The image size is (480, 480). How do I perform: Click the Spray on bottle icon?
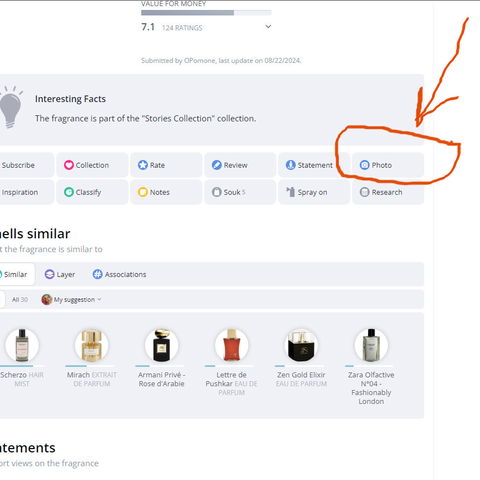click(291, 192)
